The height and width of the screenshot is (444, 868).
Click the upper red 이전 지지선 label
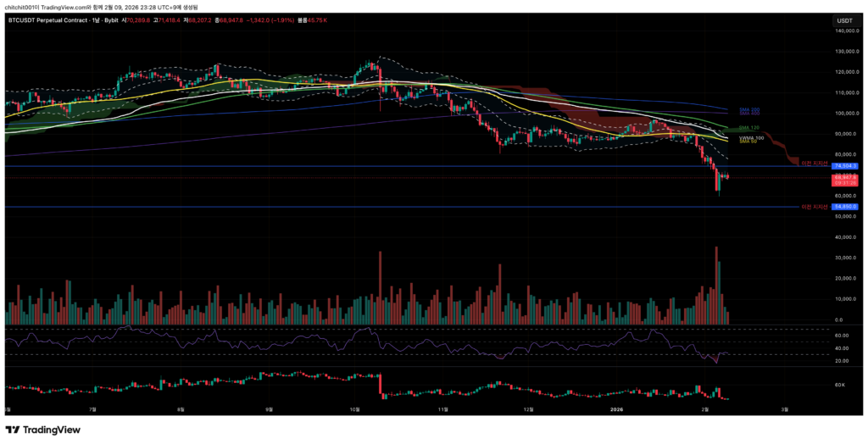point(814,163)
